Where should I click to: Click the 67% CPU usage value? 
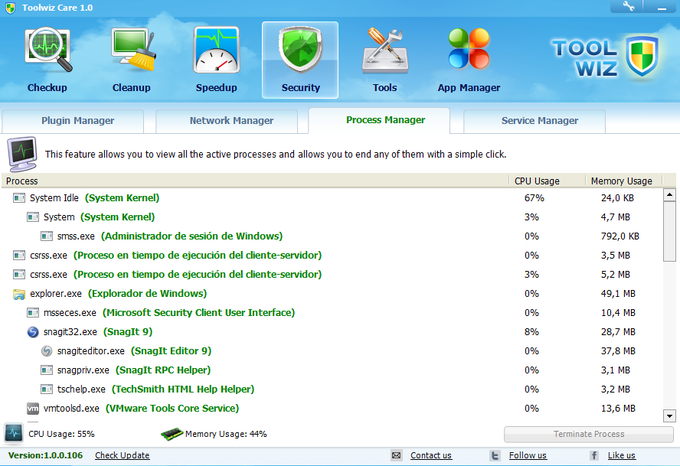tap(534, 198)
